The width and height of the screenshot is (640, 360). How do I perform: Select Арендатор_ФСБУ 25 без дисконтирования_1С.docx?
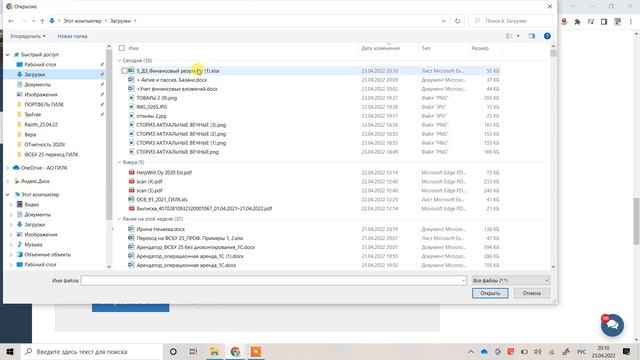[x=196, y=247]
